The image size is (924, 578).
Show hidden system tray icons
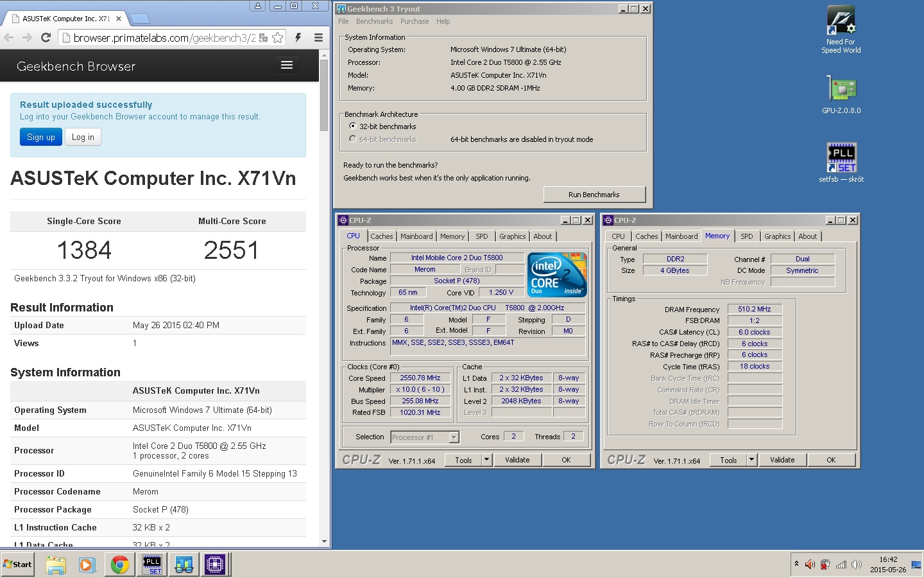[x=796, y=565]
